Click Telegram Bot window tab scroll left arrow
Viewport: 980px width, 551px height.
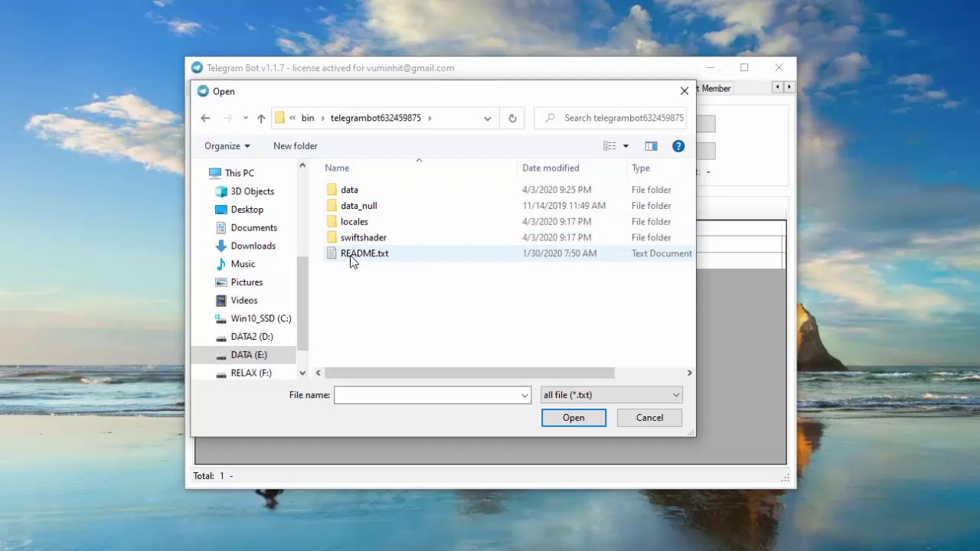[x=778, y=87]
